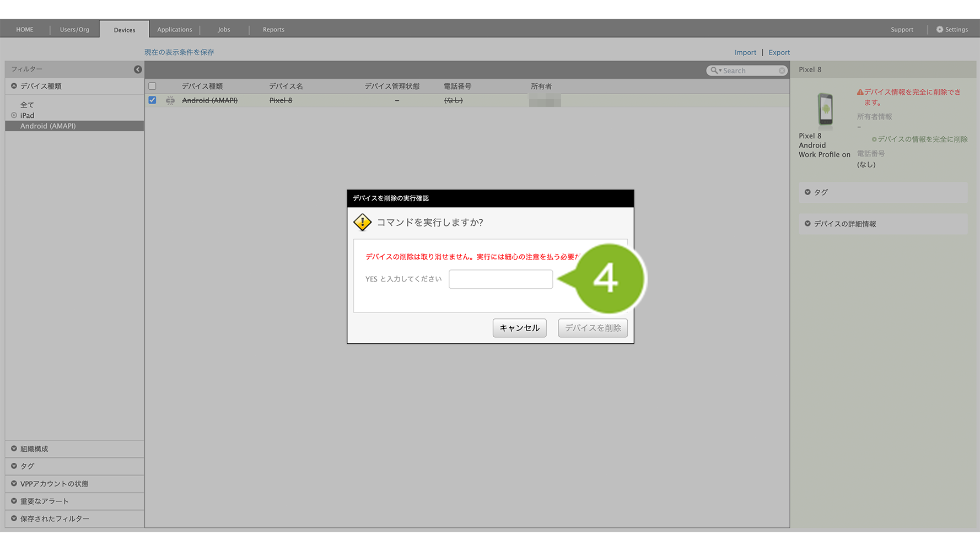
Task: Clear the search field with X icon
Action: [x=782, y=71]
